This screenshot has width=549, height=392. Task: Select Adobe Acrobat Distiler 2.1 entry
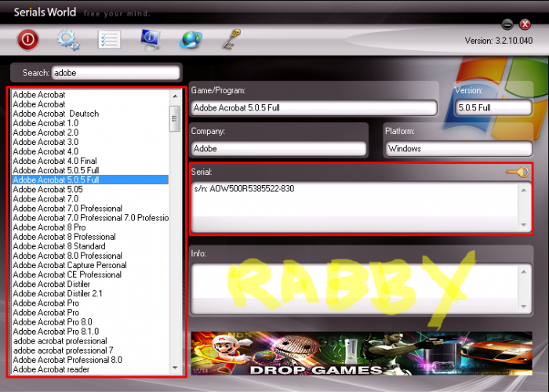90,293
